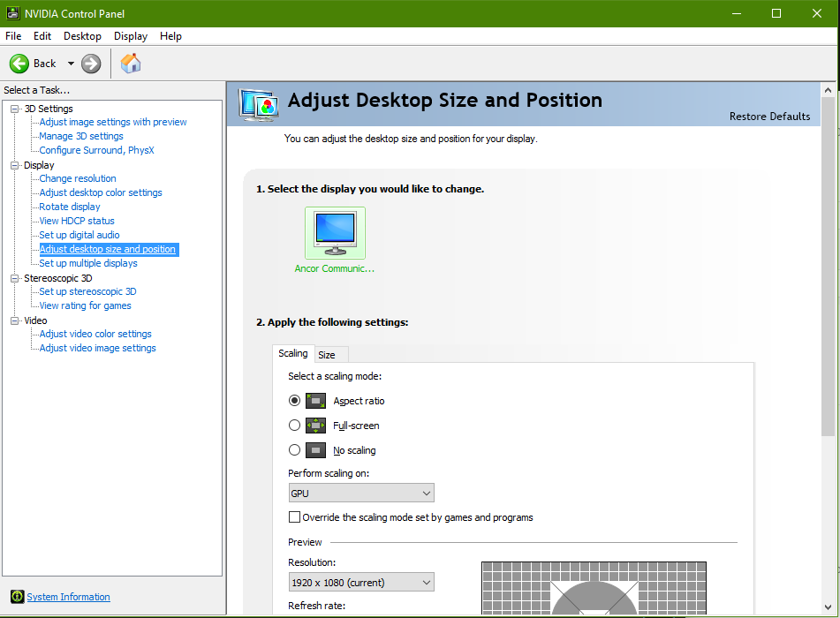Select Adjust desktop size and position
Viewport: 840px width, 618px height.
tap(109, 249)
